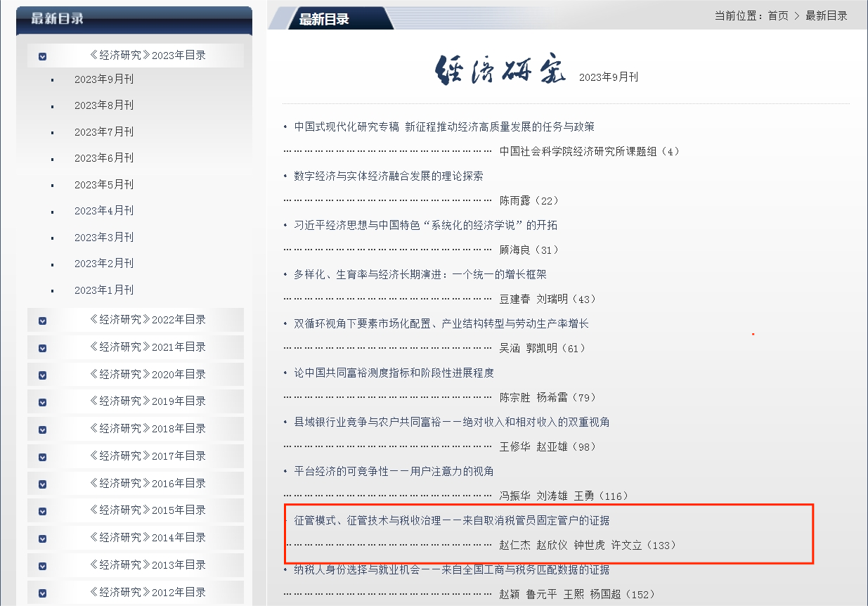Collapse the 《经济研究》2023年目录 arrow icon

tap(43, 56)
